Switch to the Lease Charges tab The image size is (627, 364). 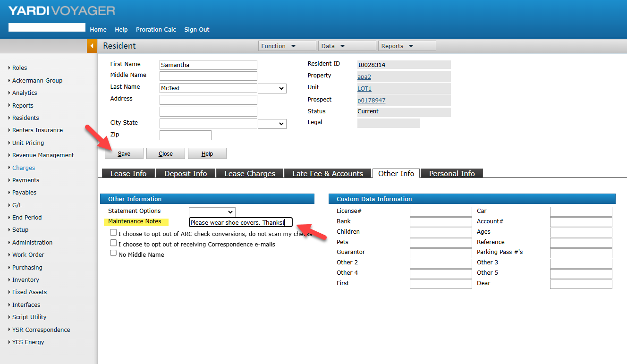250,173
